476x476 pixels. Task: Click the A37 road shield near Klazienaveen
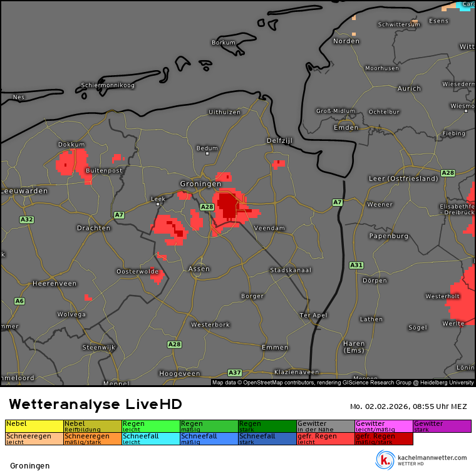pos(235,373)
